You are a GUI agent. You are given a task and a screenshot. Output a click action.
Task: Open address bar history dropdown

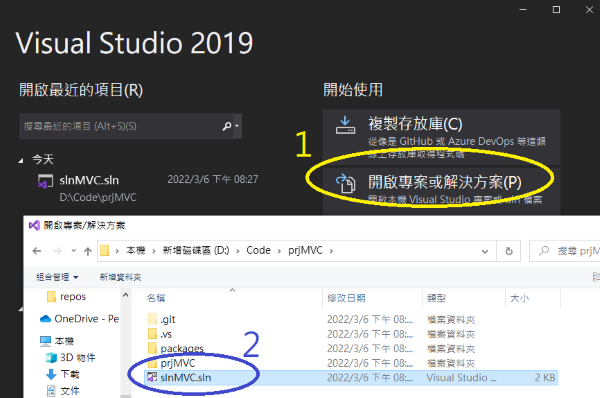pos(484,251)
